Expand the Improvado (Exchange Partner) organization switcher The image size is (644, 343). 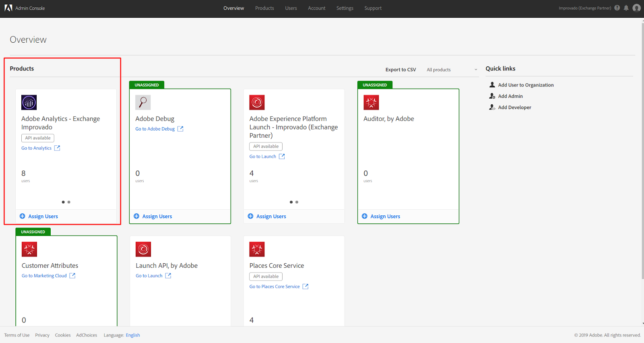[585, 8]
